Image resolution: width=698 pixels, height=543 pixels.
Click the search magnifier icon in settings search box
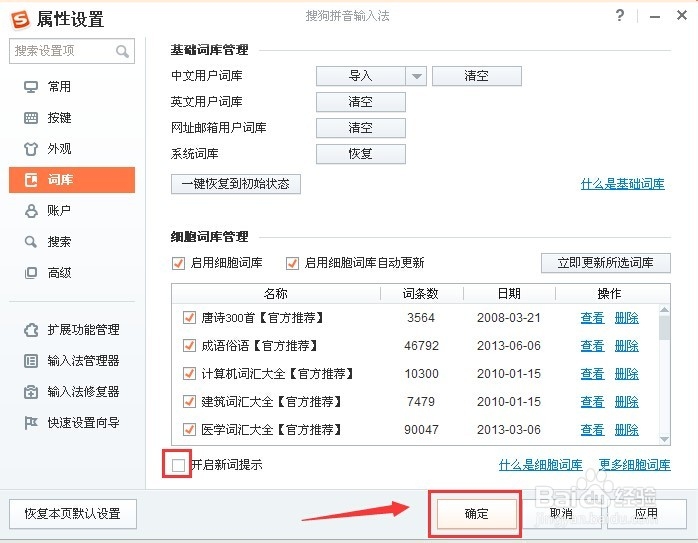[122, 51]
